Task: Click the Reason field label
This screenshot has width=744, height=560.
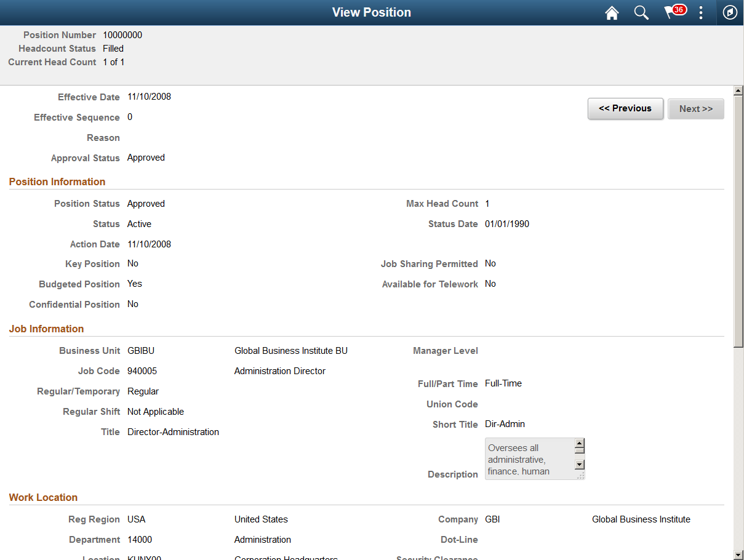Action: point(103,138)
